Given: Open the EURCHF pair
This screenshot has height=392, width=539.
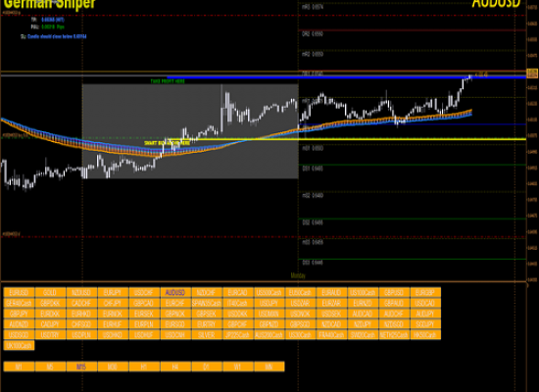Looking at the screenshot, I should [x=175, y=303].
